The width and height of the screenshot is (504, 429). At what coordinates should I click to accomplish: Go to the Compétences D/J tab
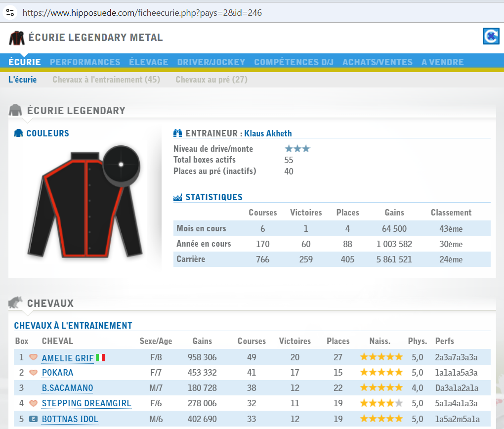tap(294, 62)
